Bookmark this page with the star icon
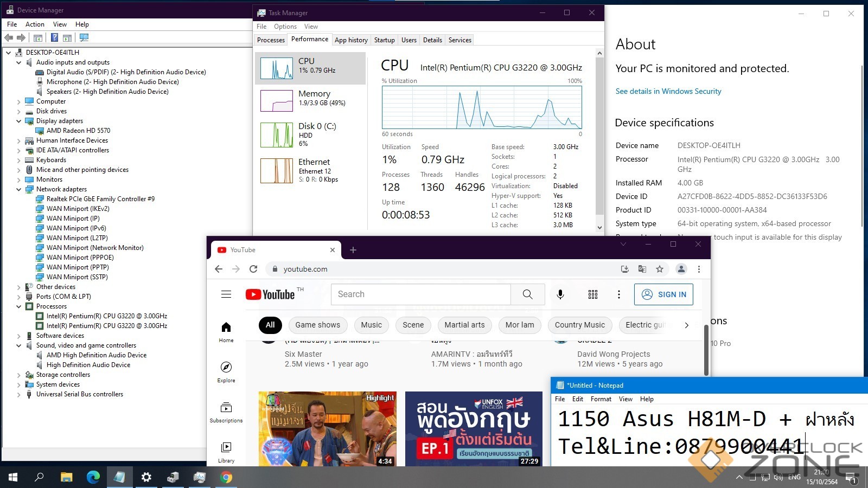 point(660,269)
